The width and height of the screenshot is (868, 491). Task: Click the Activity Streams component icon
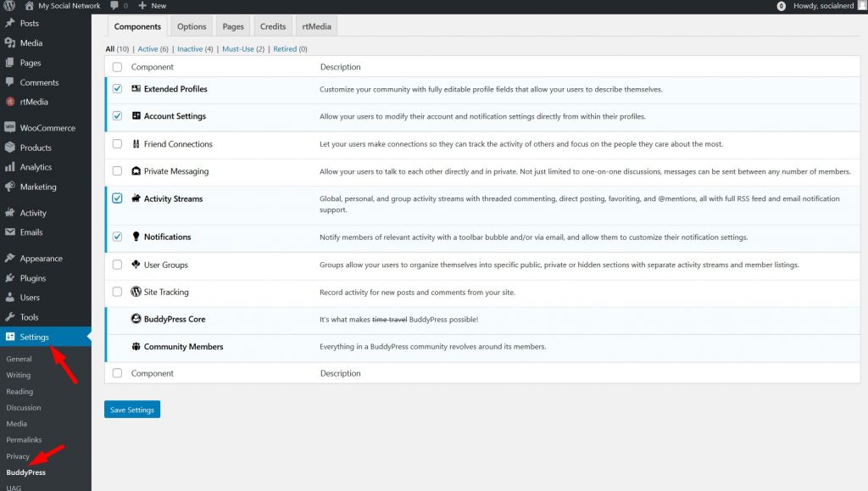click(x=136, y=198)
